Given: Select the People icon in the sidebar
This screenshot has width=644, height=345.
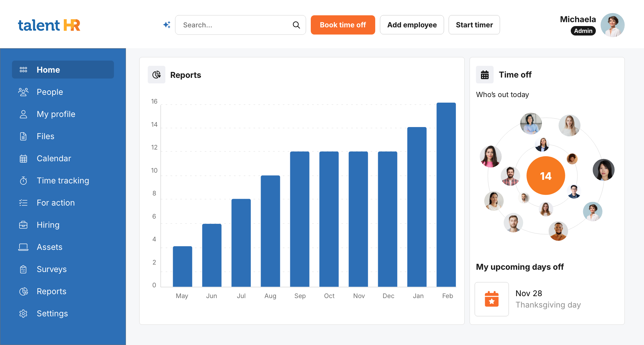Looking at the screenshot, I should (23, 92).
